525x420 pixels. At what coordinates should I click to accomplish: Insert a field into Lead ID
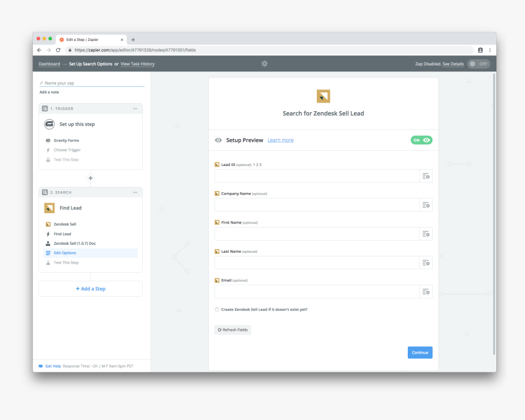point(426,176)
